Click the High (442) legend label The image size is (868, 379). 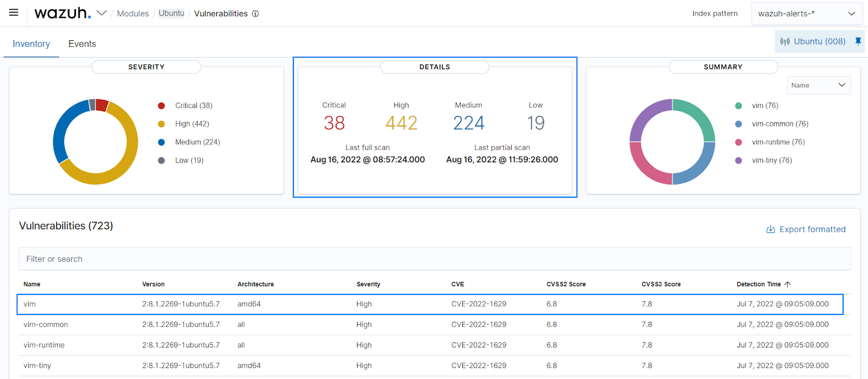(x=192, y=124)
